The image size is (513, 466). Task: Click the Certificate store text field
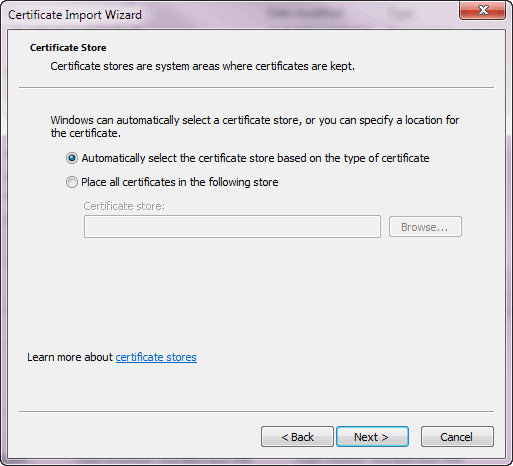click(x=232, y=227)
